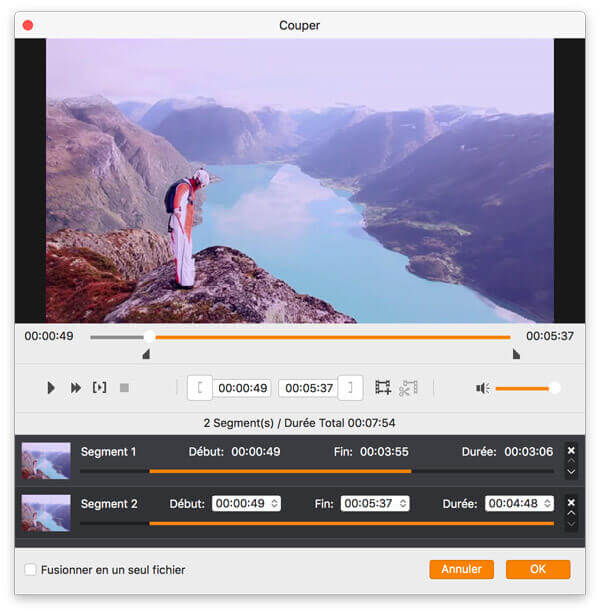Click Segment 1 Début time 00:00:49
Image resolution: width=600 pixels, height=613 pixels.
pos(256,452)
